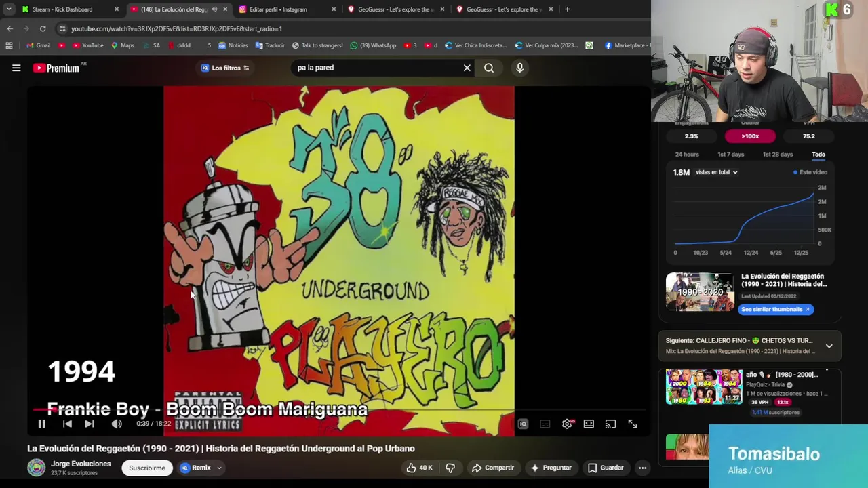Viewport: 868px width, 488px height.
Task: Open the browser apps grid icon
Action: click(x=9, y=45)
